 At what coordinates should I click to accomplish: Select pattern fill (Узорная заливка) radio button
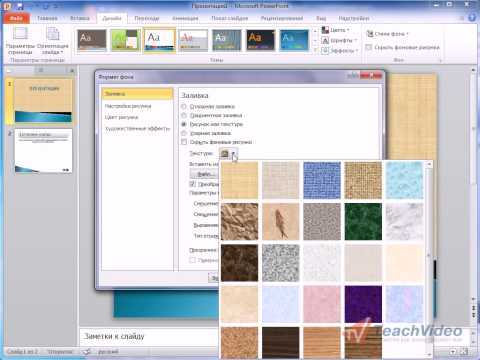tap(184, 133)
